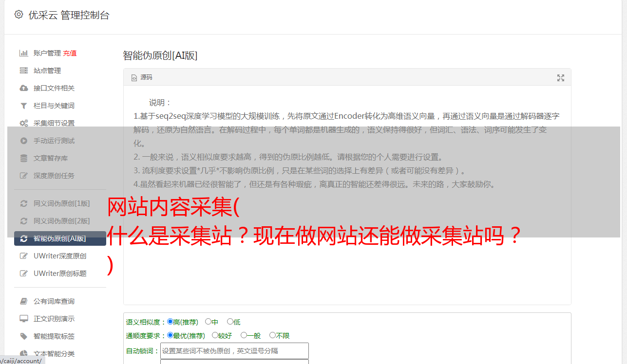627x364 pixels.
Task: Toggle the fullscreen expand icon of editor
Action: pyautogui.click(x=561, y=78)
